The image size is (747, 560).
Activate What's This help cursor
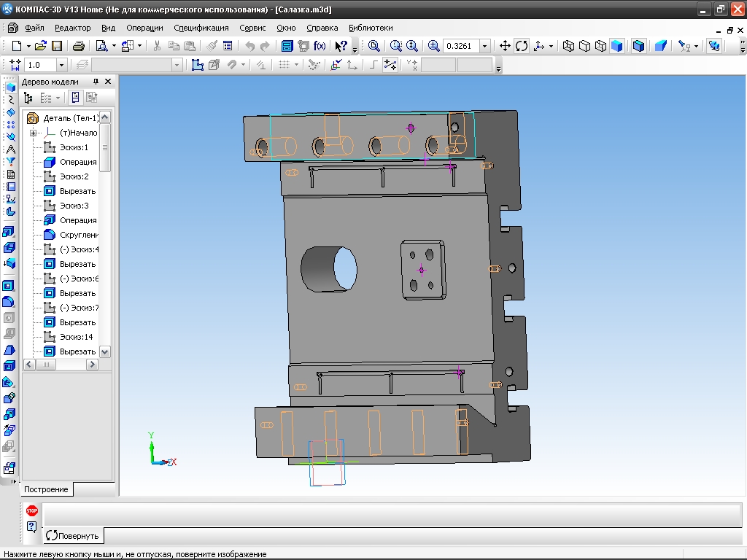coord(341,46)
